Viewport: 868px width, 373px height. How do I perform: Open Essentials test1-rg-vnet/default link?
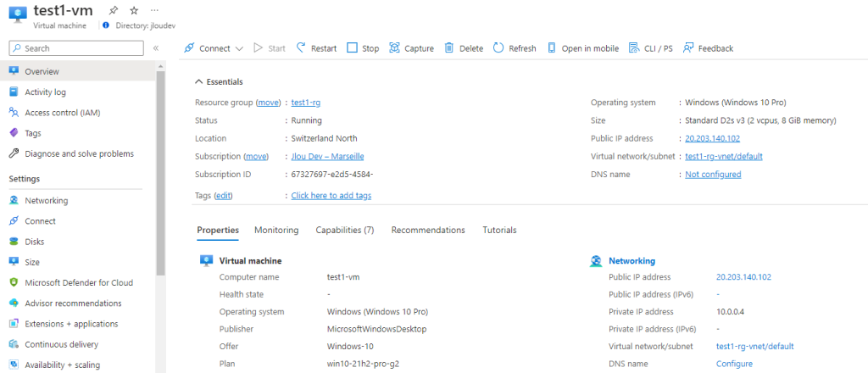[x=724, y=157]
